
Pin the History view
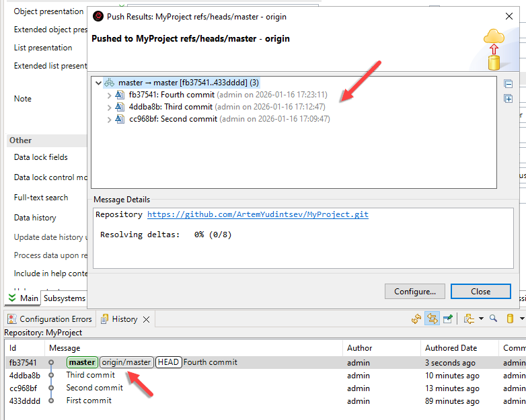coord(447,319)
